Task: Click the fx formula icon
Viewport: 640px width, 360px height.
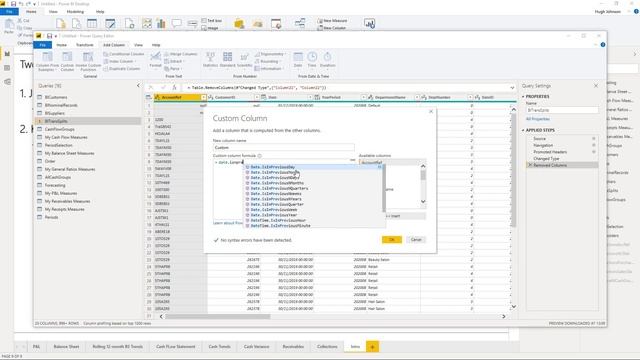Action: tap(174, 87)
